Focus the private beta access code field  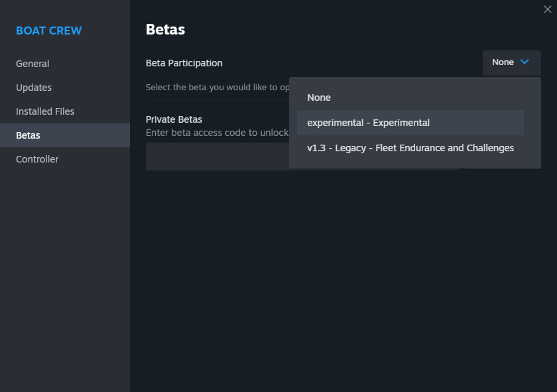coord(217,157)
